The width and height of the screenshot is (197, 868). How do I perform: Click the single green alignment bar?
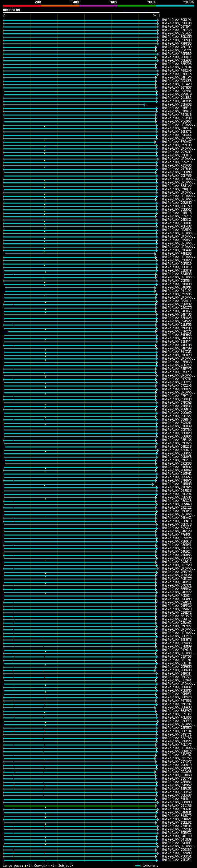(x=80, y=806)
